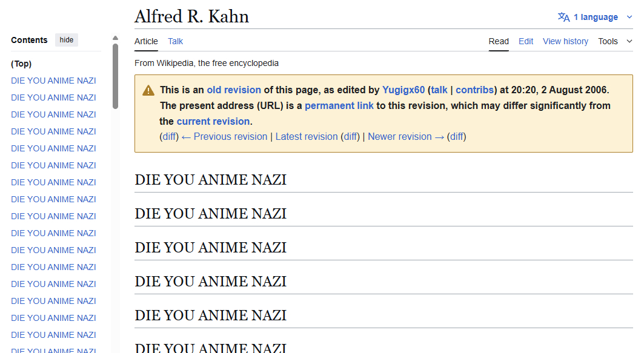The width and height of the screenshot is (644, 353).
Task: Click the Contents sidebar scrollbar thumb
Action: point(115,76)
